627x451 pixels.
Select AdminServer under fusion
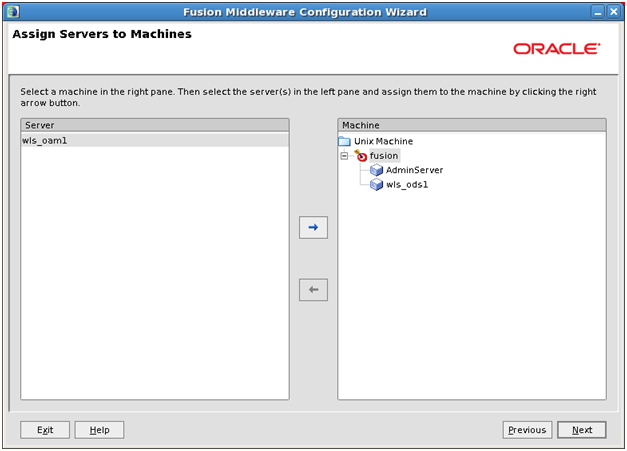pyautogui.click(x=414, y=170)
